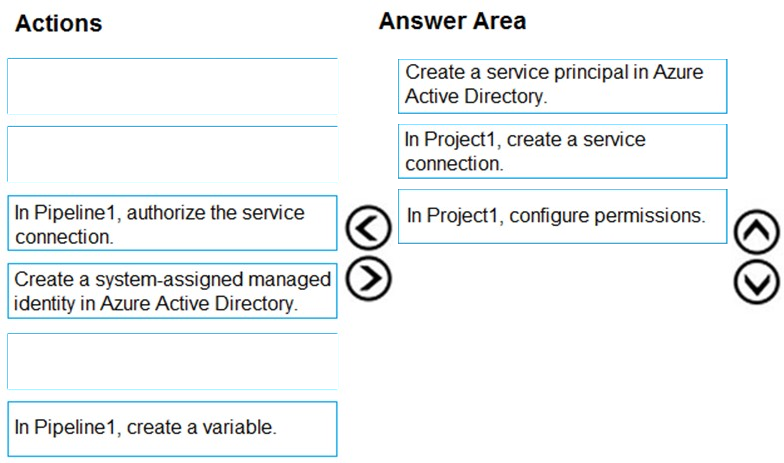This screenshot has height=463, width=784.
Task: Click the second empty slot under Actions
Action: 172,154
